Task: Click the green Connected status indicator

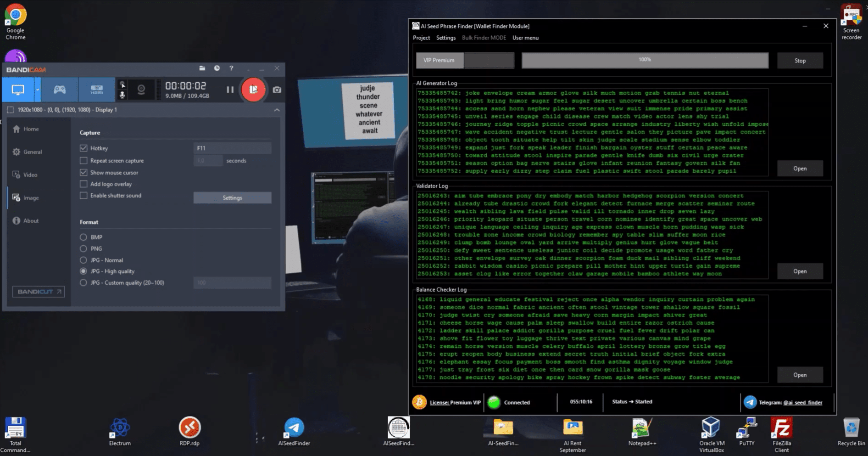Action: [x=494, y=402]
